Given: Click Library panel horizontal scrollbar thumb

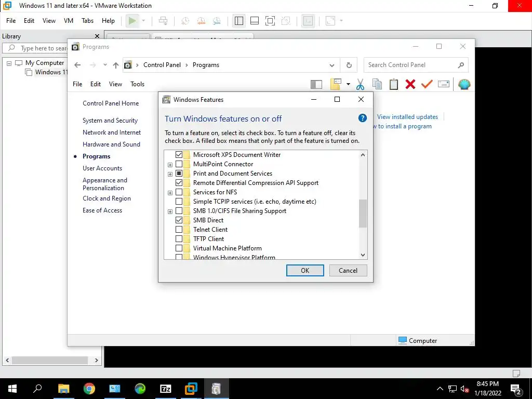Looking at the screenshot, I should point(50,361).
